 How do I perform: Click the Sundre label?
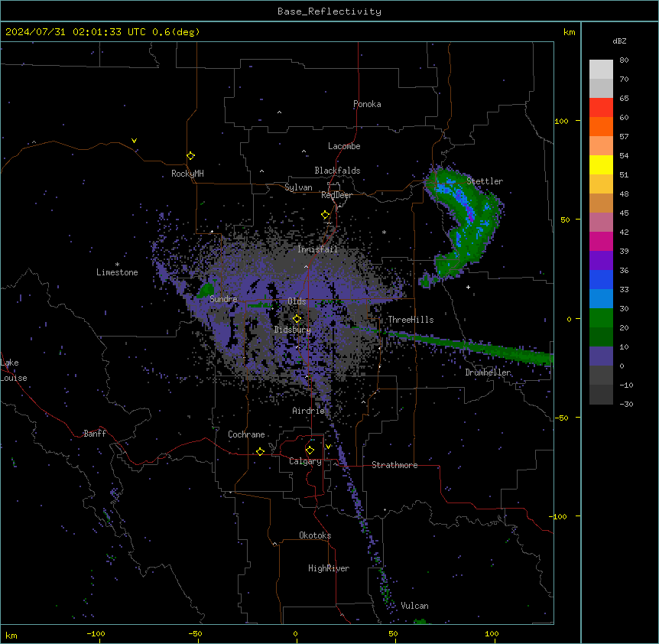pyautogui.click(x=223, y=299)
